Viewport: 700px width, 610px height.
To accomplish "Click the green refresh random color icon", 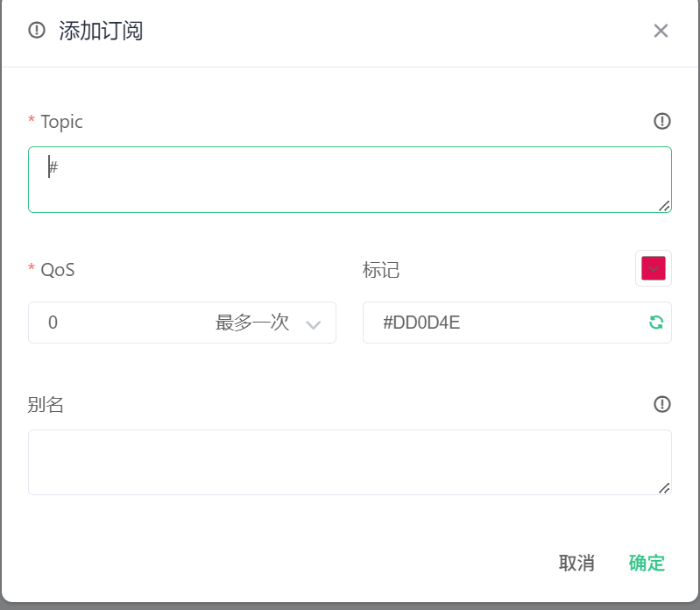I will [655, 323].
